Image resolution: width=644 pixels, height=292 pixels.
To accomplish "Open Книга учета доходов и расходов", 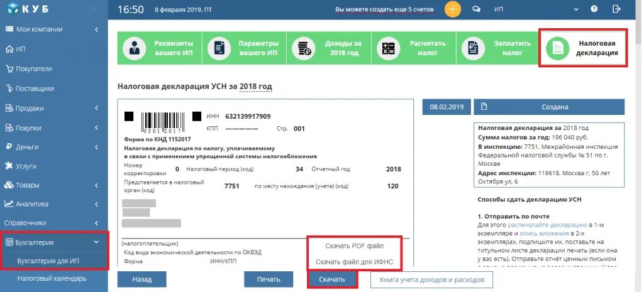I will [x=431, y=279].
